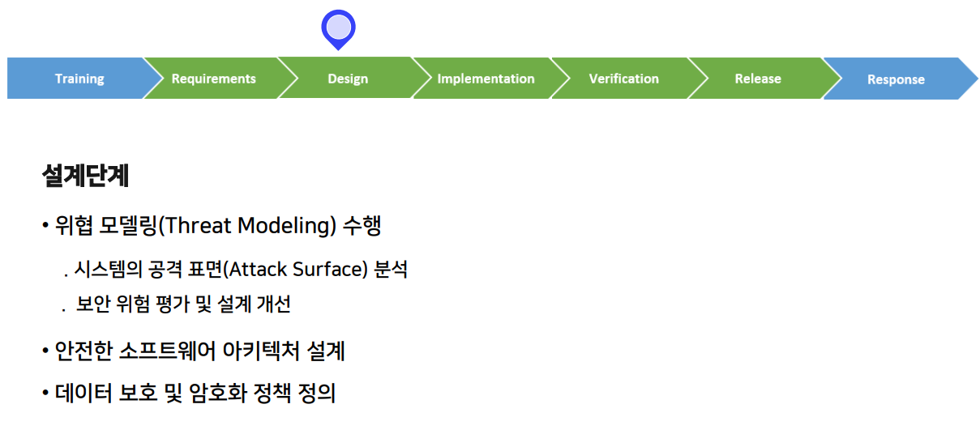Select the Requirements stage chevron
This screenshot has height=434, width=980.
pyautogui.click(x=213, y=79)
